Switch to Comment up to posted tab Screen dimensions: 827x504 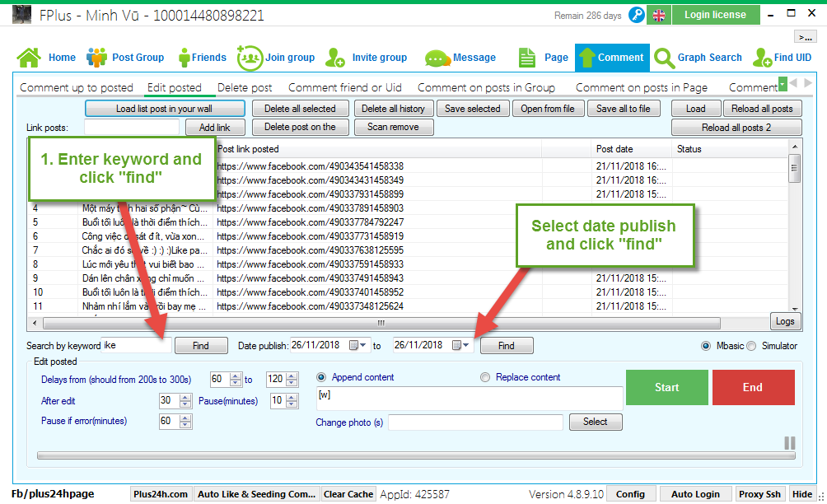[77, 87]
